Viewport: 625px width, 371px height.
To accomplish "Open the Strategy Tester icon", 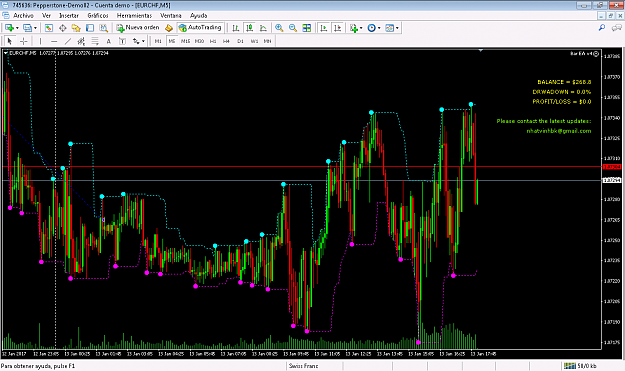I will [104, 28].
